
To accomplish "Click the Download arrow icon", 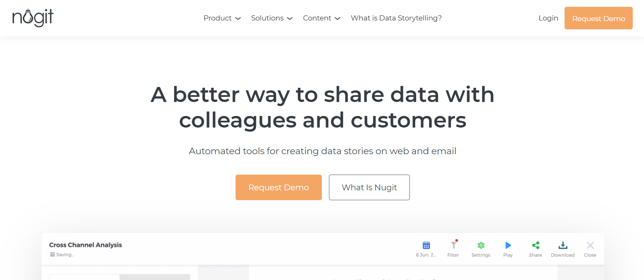I will click(563, 245).
